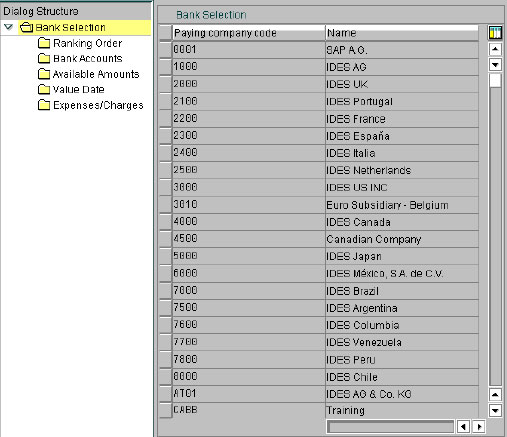Click the name cell IDES Venezuela
Screen dimensions: 507x437
tap(402, 342)
